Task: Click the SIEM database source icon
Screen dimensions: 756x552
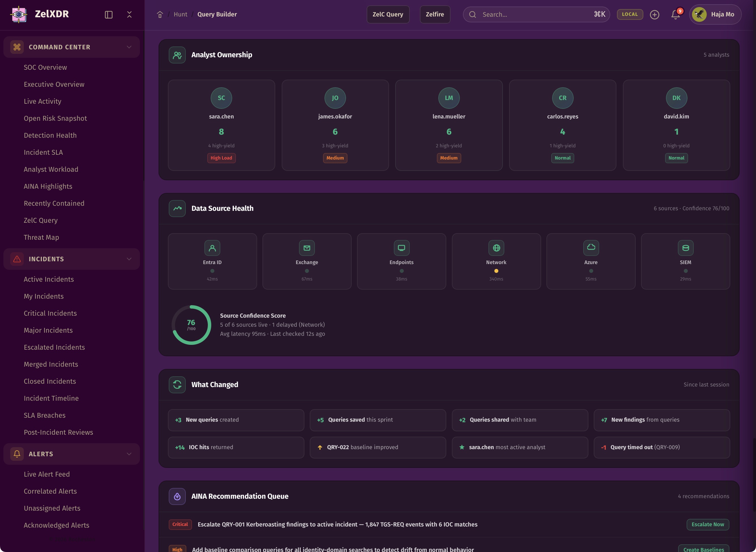Action: pyautogui.click(x=685, y=248)
